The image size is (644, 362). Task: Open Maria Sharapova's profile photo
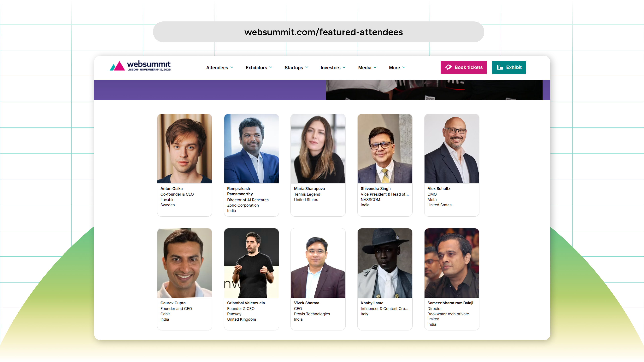(318, 149)
